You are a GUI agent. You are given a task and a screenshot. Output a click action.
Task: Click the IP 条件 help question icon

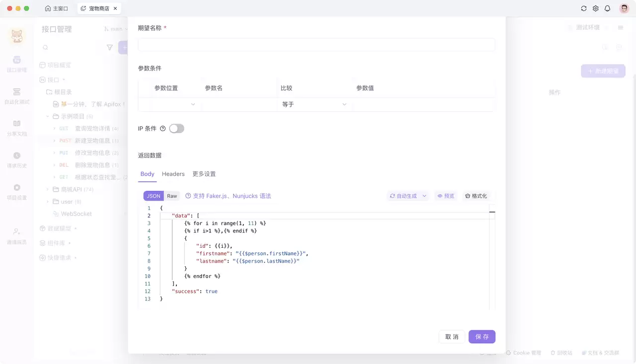(x=162, y=129)
